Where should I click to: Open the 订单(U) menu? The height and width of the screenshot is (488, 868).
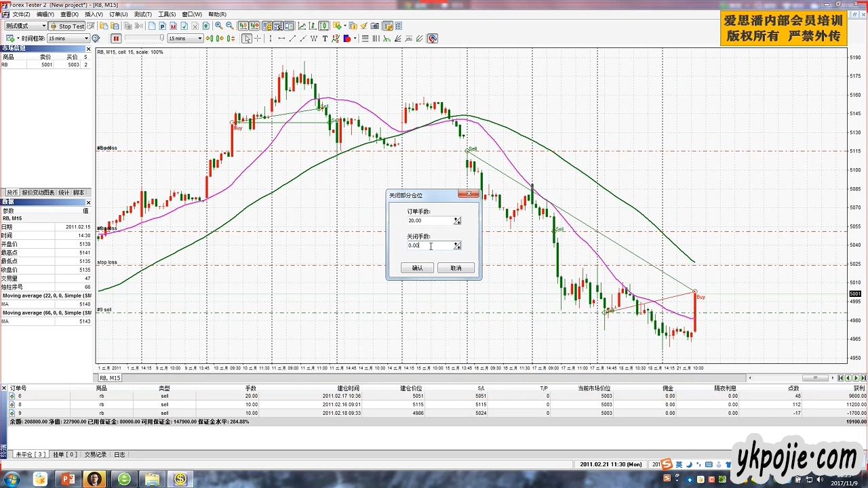pyautogui.click(x=118, y=14)
